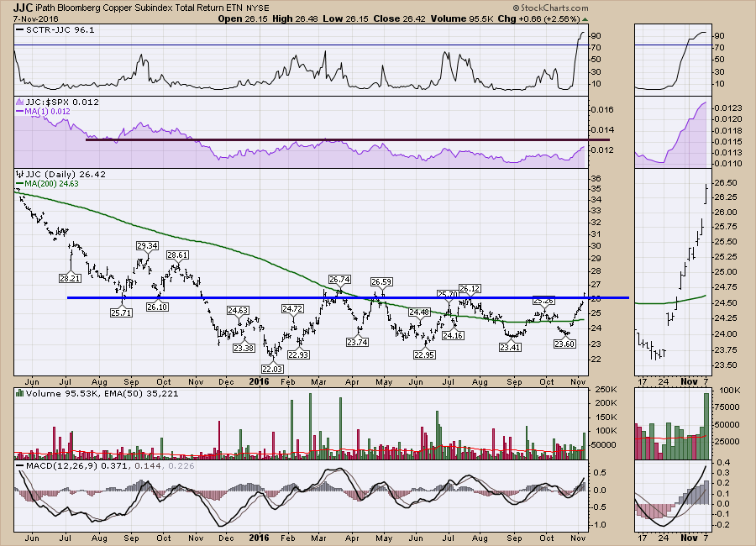Select the High 26.48 value
Viewport: 756px width, 546px height.
coord(295,18)
